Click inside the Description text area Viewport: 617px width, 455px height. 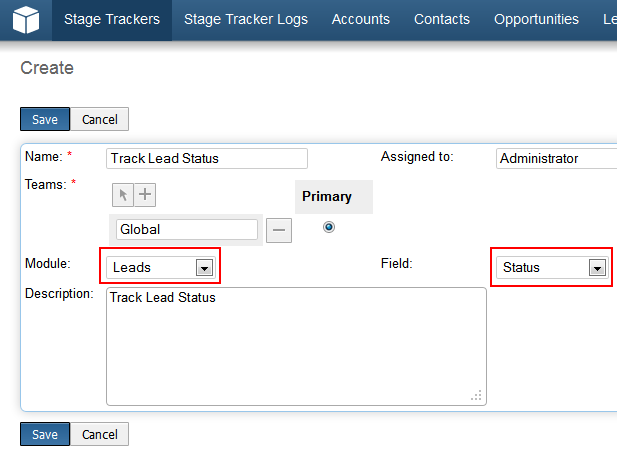point(296,346)
